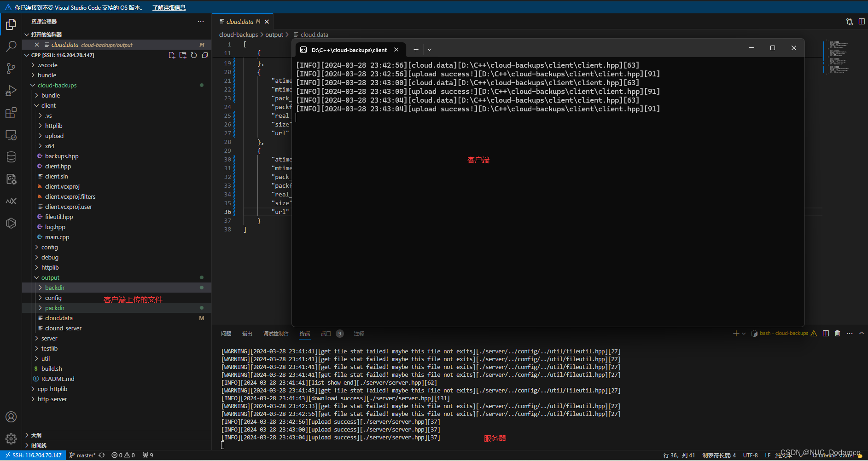
Task: Open explorer more actions ellipsis
Action: 201,22
